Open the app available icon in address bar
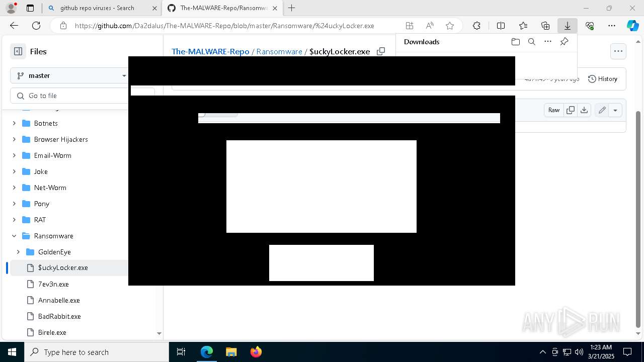Viewport: 644px width, 362px height. point(410,26)
